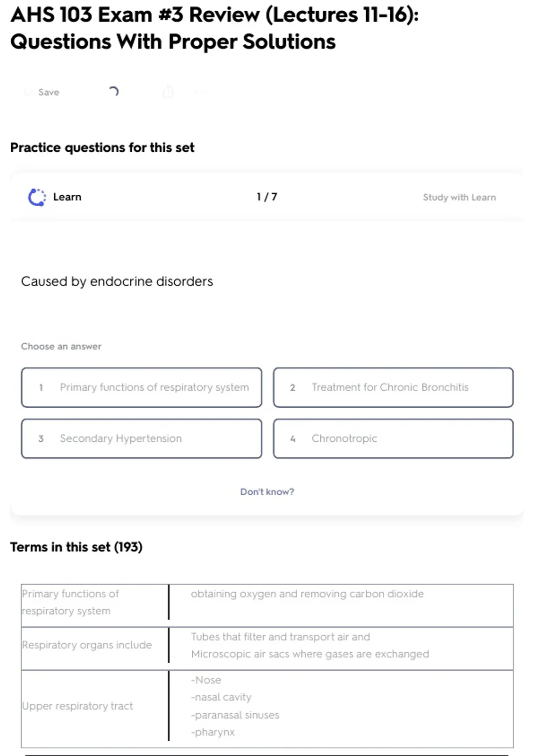This screenshot has height=756, width=534.
Task: Click the Learn tab label
Action: (67, 197)
